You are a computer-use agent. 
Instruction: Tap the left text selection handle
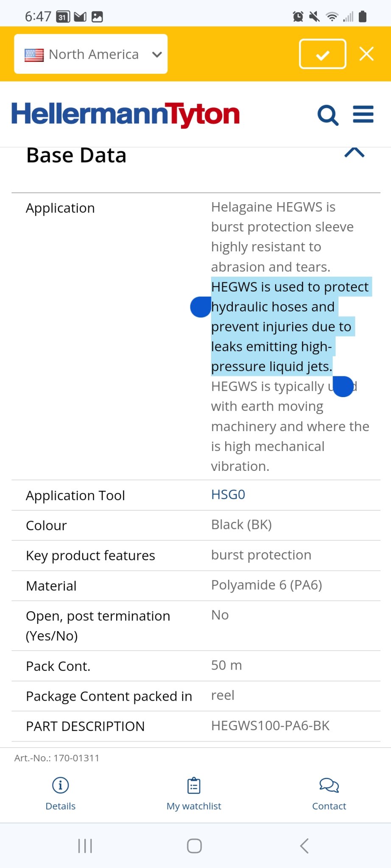[x=201, y=307]
